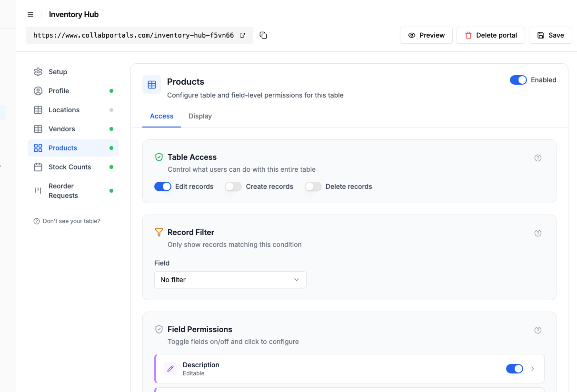577x392 pixels.
Task: Copy portal URL with copy icon
Action: tap(263, 35)
